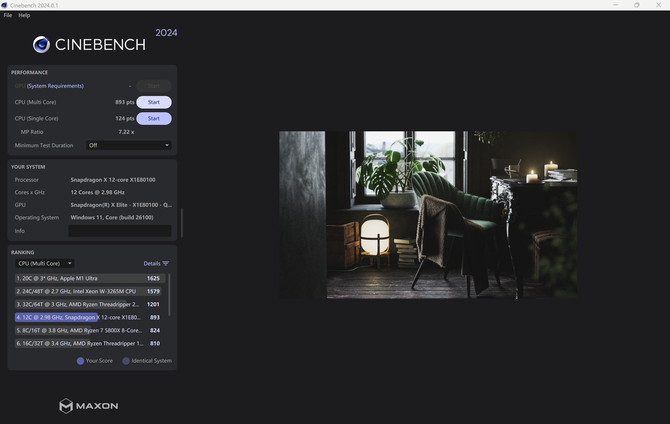This screenshot has height=424, width=670.
Task: Select the AMD Ryzen 7 5800X ranking entry
Action: click(90, 330)
